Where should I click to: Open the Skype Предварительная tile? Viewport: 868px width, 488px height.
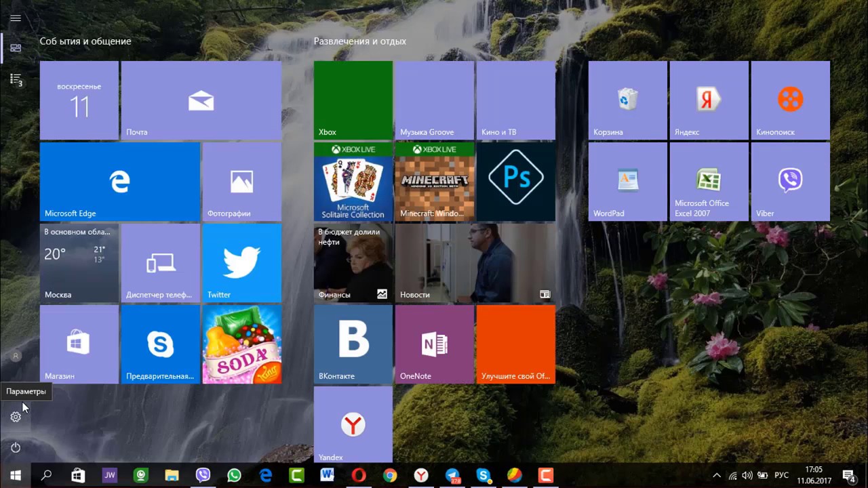(x=161, y=344)
